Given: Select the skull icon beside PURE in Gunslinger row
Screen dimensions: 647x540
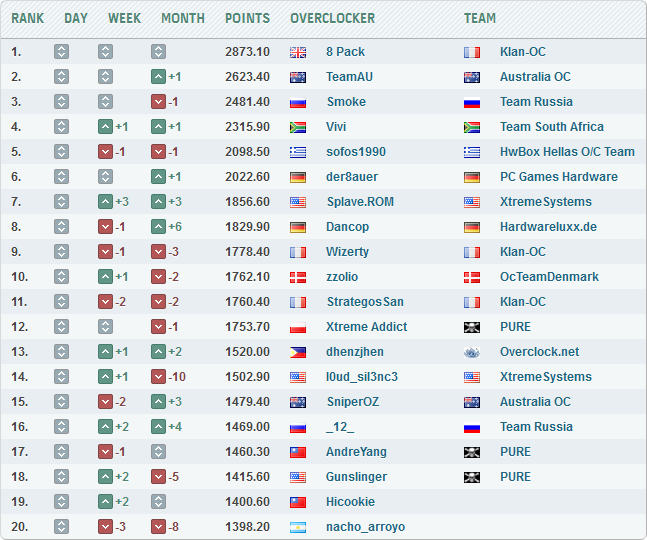Looking at the screenshot, I should coord(472,477).
